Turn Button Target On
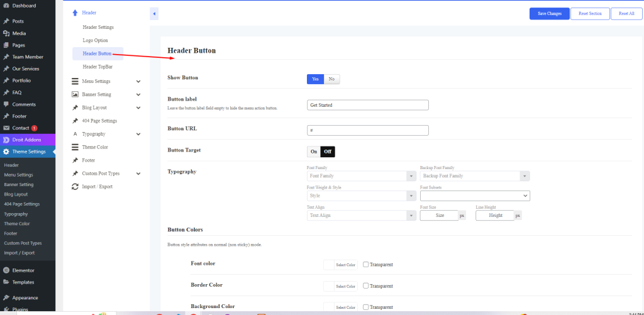Viewport: 644px width, 315px height. [x=313, y=152]
